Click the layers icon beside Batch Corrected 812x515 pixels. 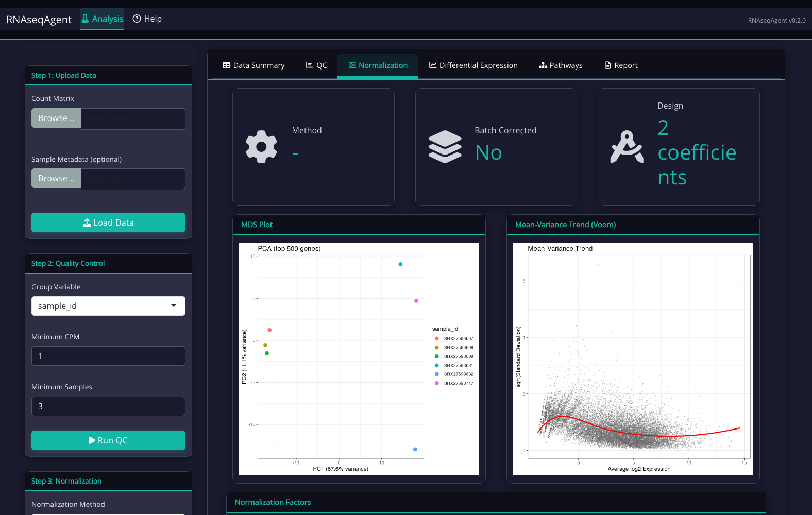click(x=445, y=147)
